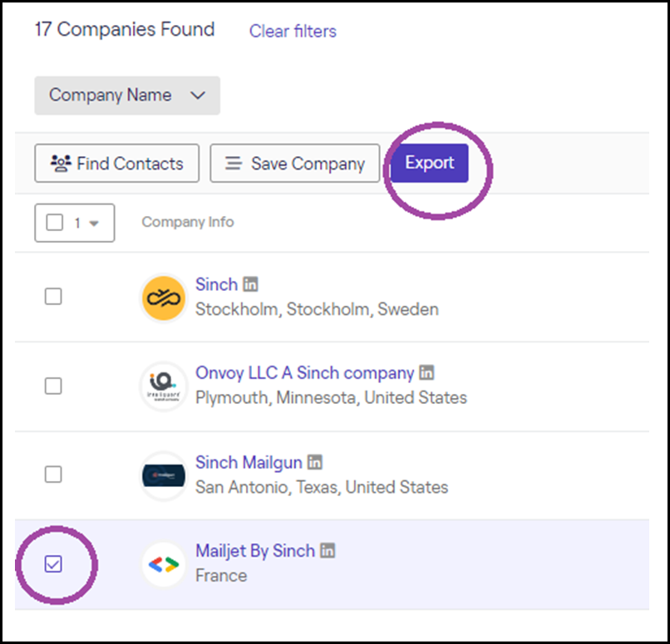This screenshot has width=670, height=644.
Task: Select the Onvoy LLC row checkbox
Action: 53,386
